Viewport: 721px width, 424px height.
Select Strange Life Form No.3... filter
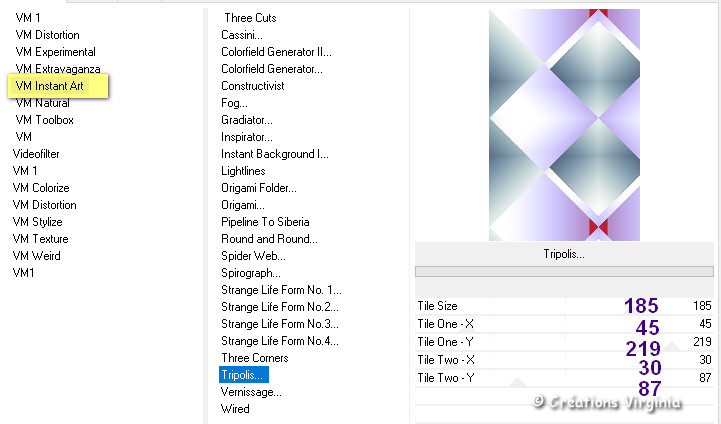point(280,324)
